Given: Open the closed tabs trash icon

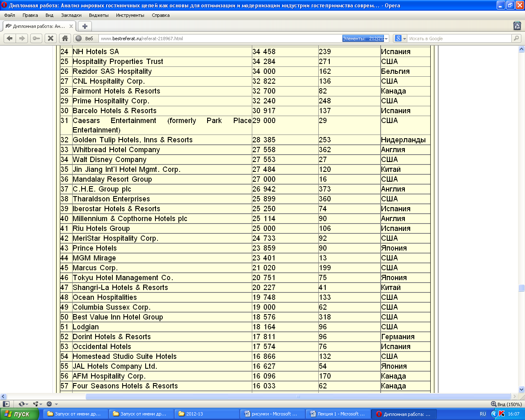Looking at the screenshot, I should click(517, 26).
